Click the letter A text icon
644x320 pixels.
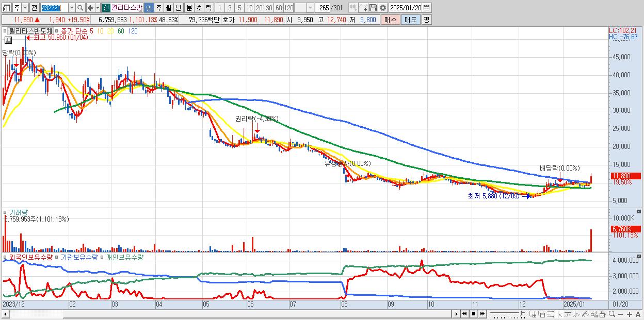pos(638,314)
